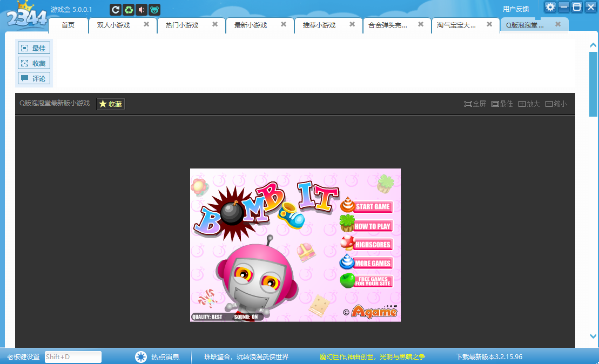Enter 全屏 fullscreen mode
The image size is (599, 364).
[475, 104]
